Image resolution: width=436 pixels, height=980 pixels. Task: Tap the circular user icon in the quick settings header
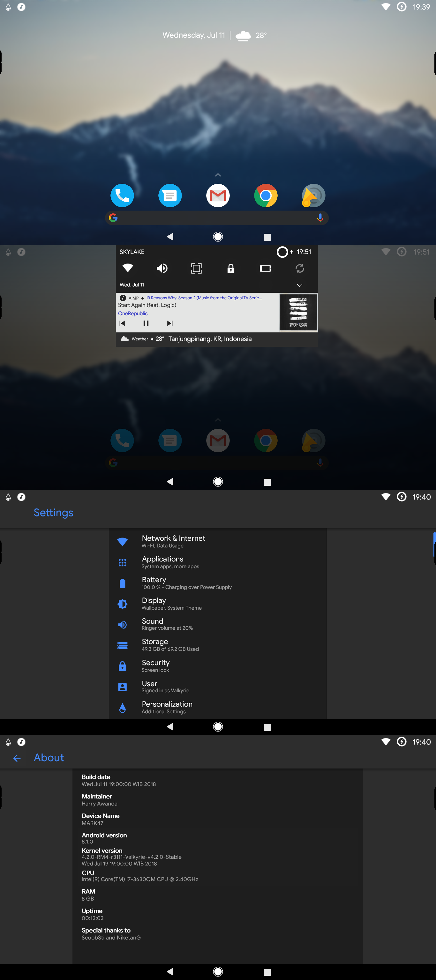282,252
